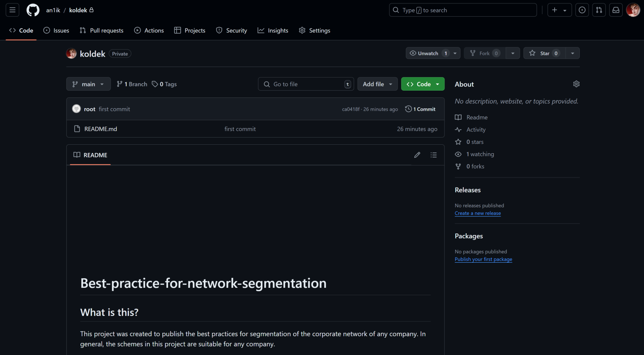Image resolution: width=644 pixels, height=355 pixels.
Task: Edit the README with the pencil icon
Action: click(417, 155)
